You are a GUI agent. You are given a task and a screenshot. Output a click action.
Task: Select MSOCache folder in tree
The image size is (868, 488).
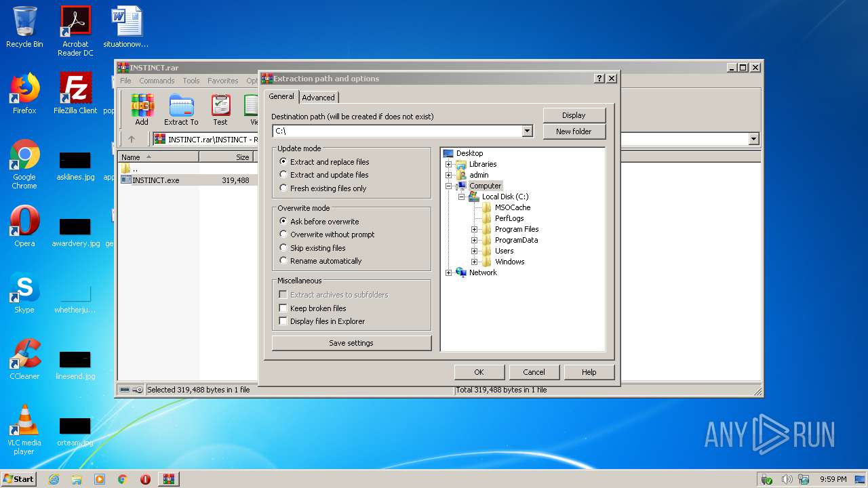[512, 207]
